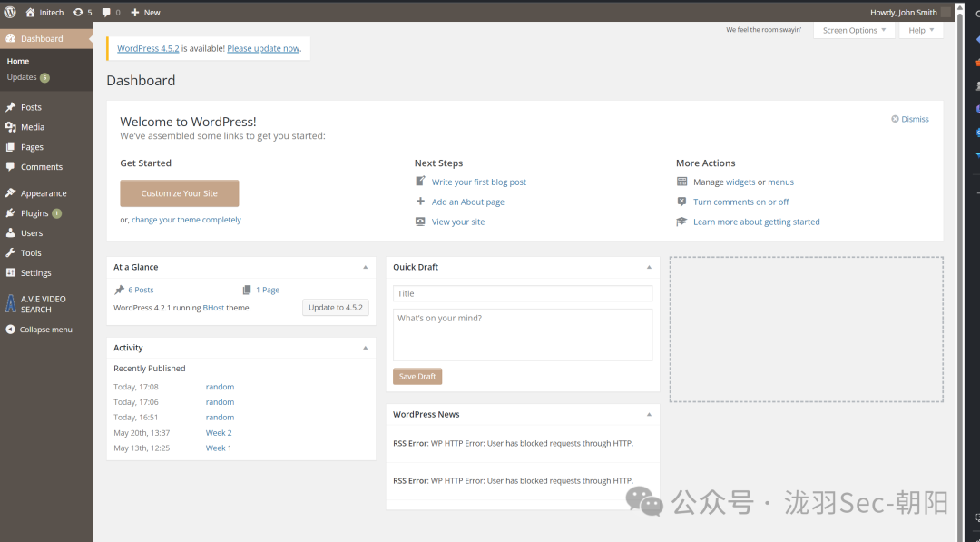Click change your theme completely link

tap(186, 220)
